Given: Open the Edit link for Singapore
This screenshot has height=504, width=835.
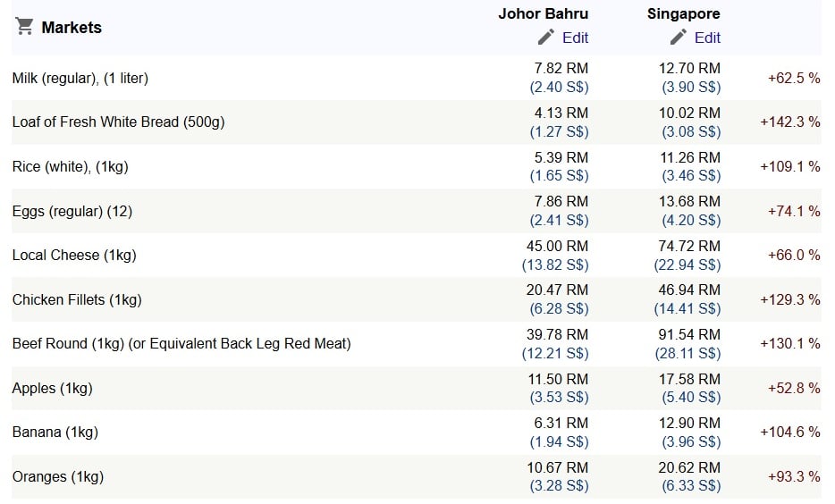Looking at the screenshot, I should coord(707,38).
